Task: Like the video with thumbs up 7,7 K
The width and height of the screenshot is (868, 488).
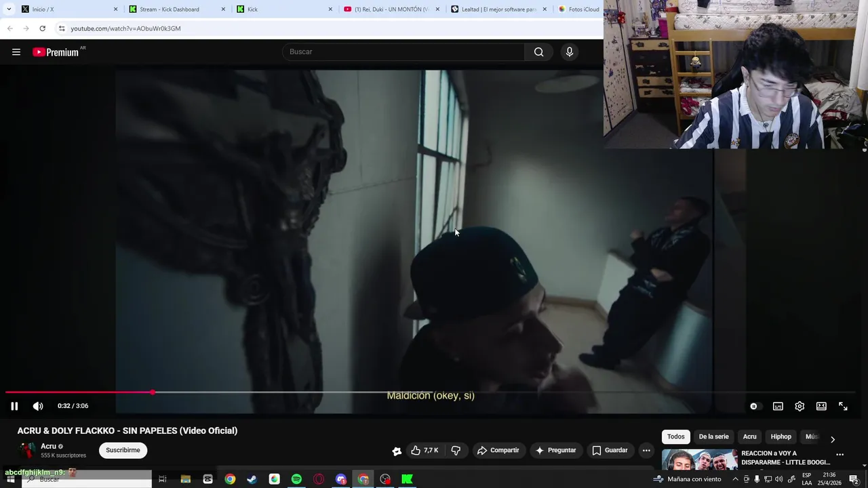Action: pyautogui.click(x=425, y=450)
